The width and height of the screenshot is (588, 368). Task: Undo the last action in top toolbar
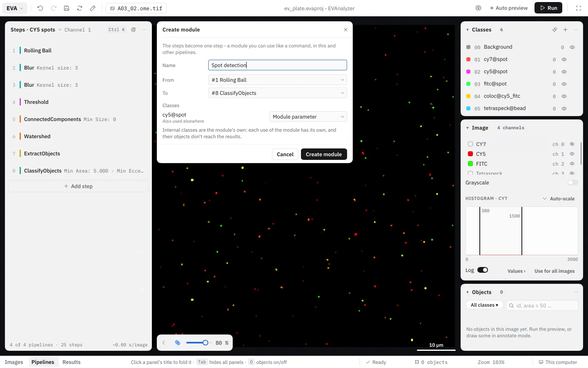click(x=40, y=8)
